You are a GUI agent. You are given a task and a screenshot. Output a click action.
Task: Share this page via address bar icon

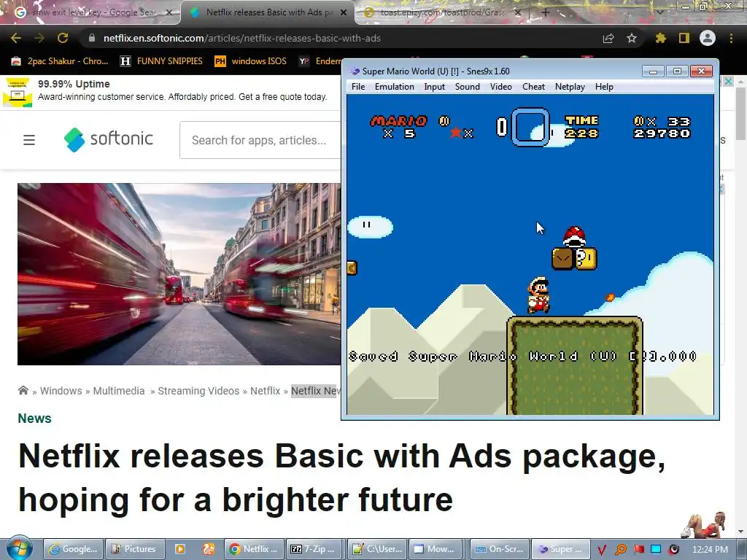coord(608,38)
